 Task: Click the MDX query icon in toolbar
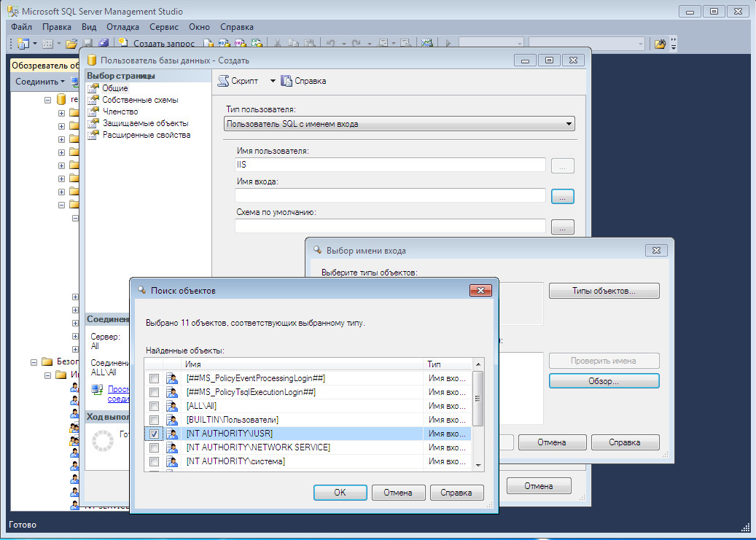coord(225,44)
